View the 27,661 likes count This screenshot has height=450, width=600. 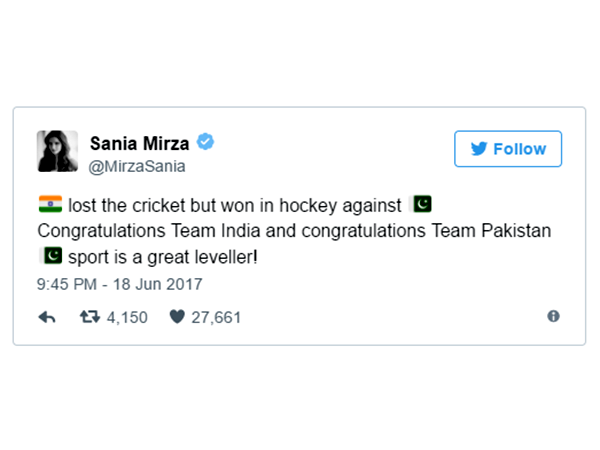pos(215,318)
